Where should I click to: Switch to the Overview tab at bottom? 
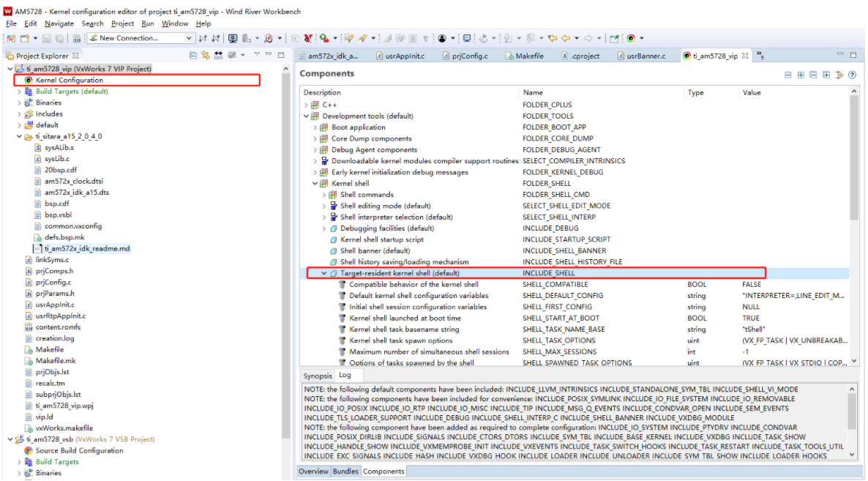pos(313,471)
